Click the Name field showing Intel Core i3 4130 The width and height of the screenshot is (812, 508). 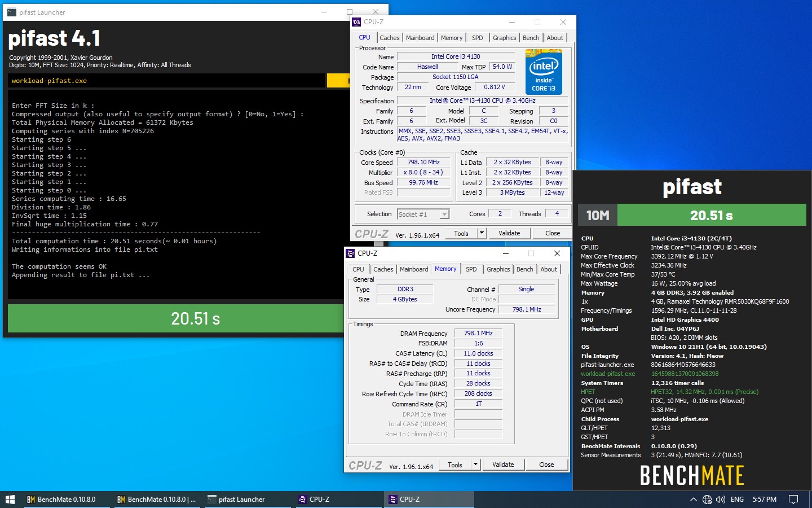point(456,56)
